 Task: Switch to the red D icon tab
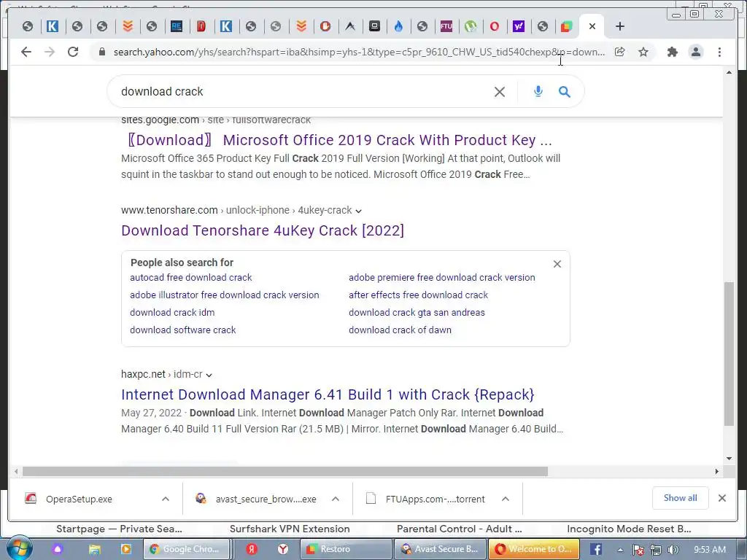201,26
